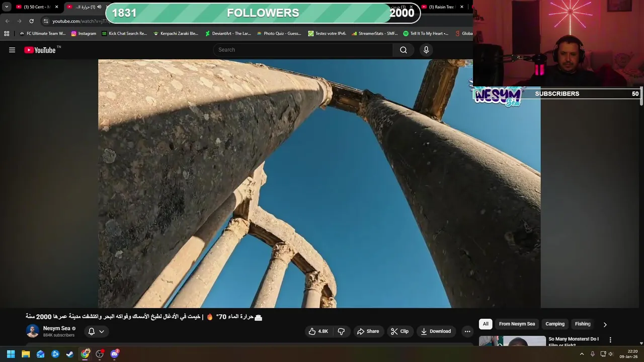Dislike the video with thumbs-down
The image size is (644, 362).
click(341, 331)
